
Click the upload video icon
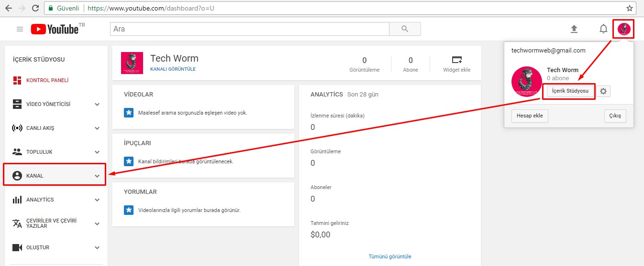pyautogui.click(x=574, y=29)
